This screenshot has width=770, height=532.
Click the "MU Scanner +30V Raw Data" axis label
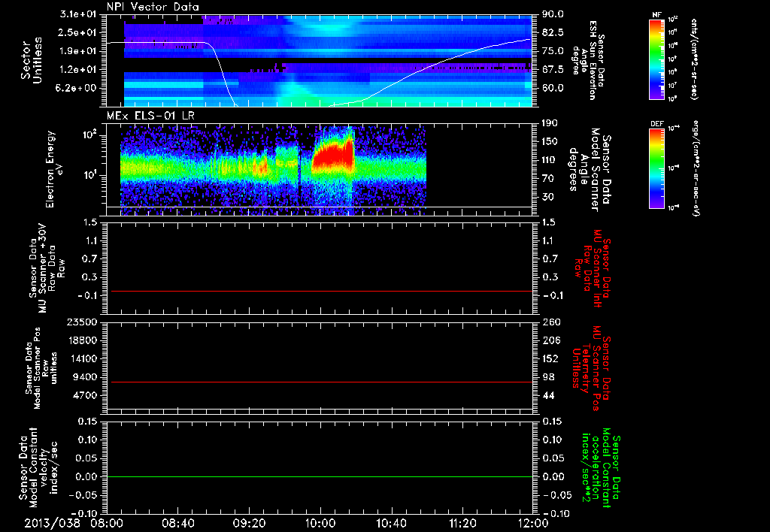click(47, 268)
